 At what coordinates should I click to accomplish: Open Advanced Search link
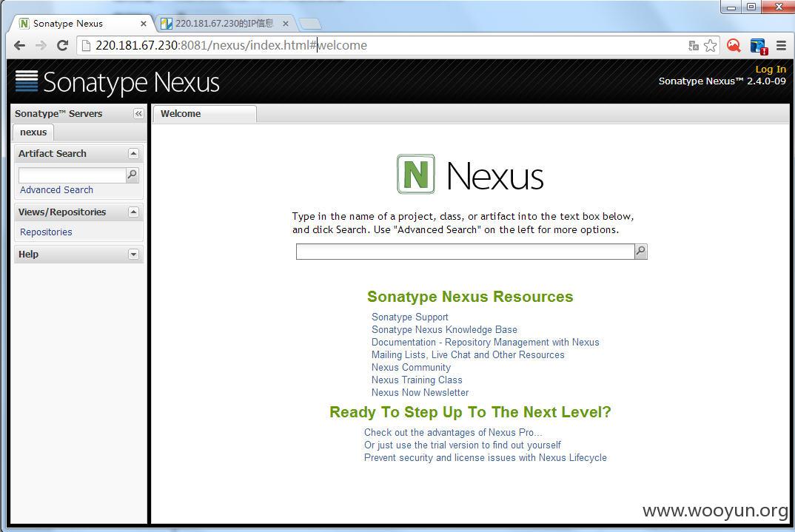coord(56,190)
